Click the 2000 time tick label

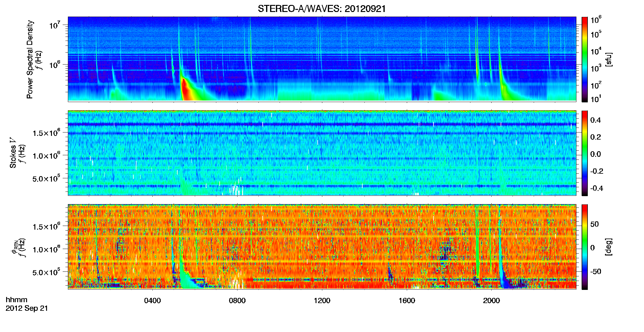point(491,300)
